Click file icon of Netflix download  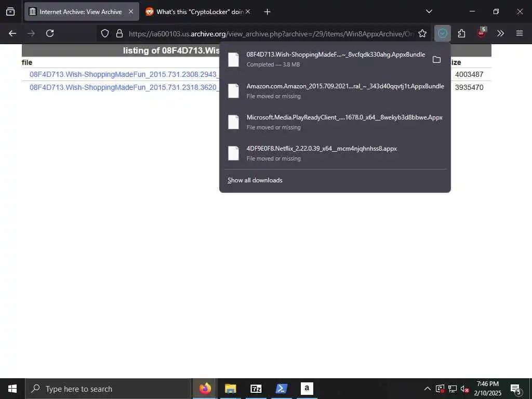point(233,153)
